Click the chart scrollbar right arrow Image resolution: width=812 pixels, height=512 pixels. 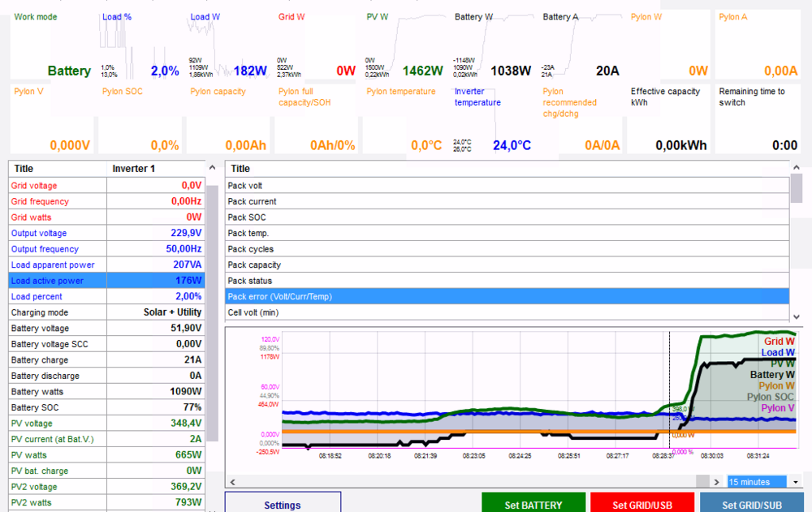point(715,482)
